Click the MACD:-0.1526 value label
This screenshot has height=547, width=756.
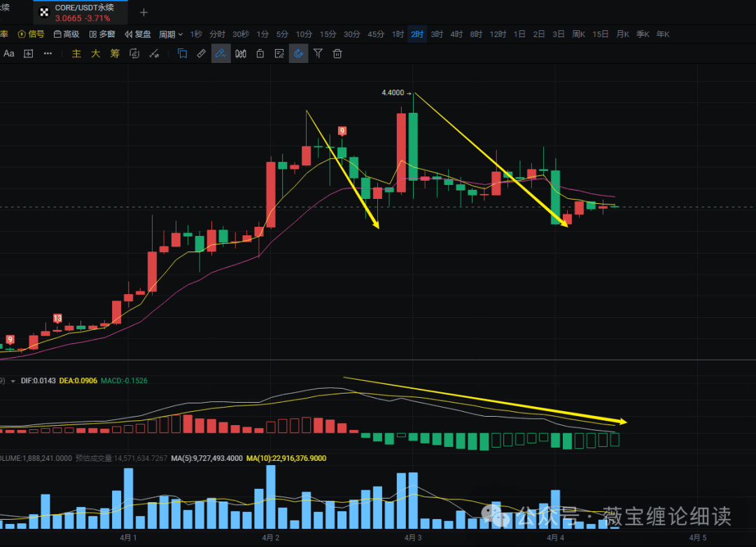[x=124, y=380]
